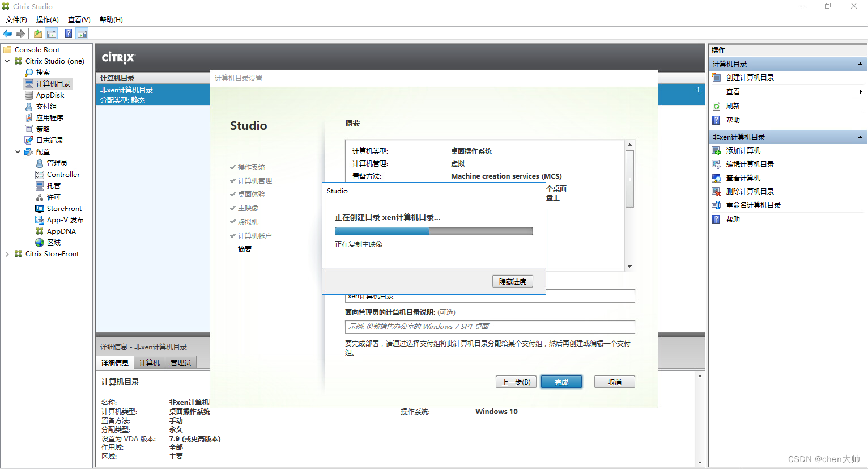Expand the Citrix StoreFront tree node
The width and height of the screenshot is (868, 469).
tap(7, 254)
